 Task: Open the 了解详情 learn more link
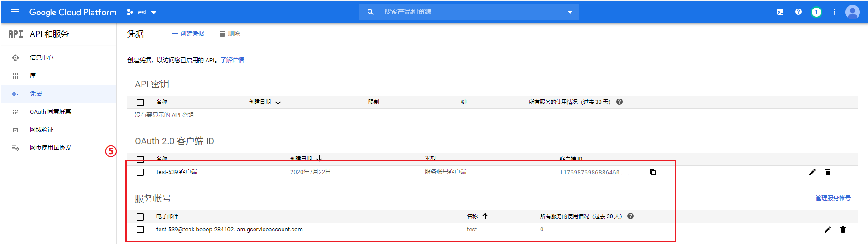232,60
